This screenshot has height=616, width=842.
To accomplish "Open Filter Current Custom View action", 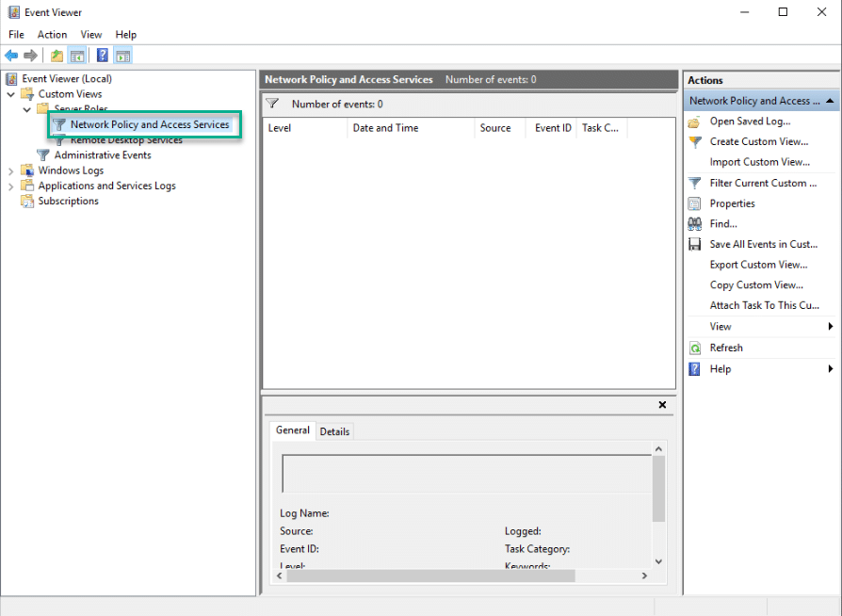I will [x=763, y=183].
